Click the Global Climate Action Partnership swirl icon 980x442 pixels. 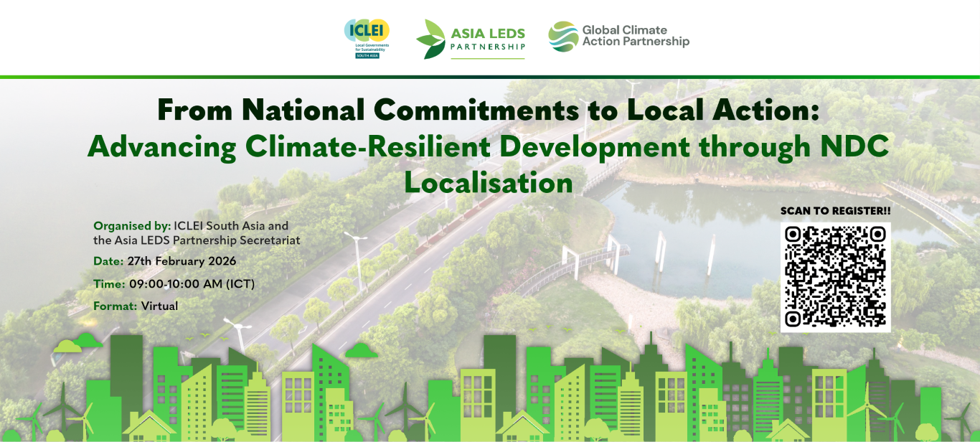tap(563, 37)
